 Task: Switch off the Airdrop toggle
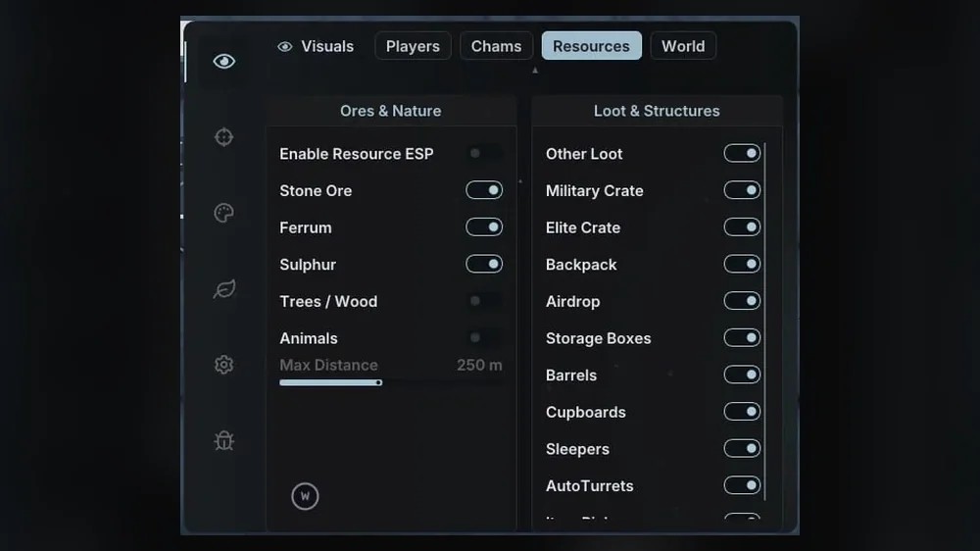(742, 301)
